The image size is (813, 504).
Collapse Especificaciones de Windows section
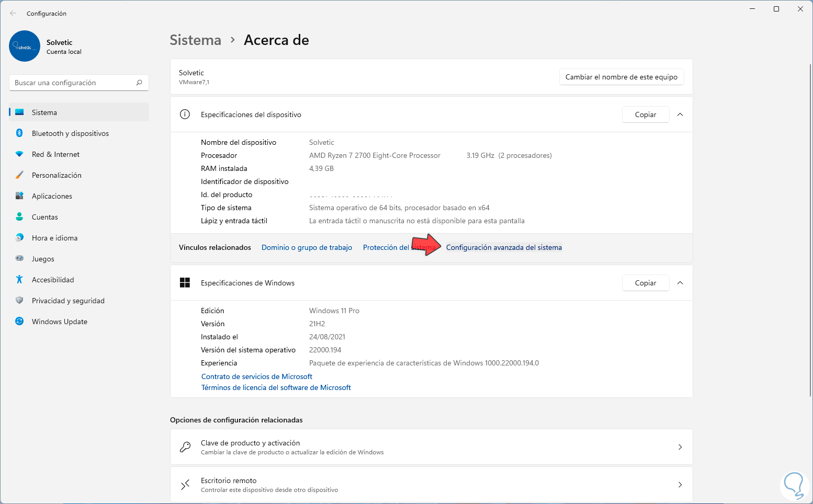pos(680,283)
